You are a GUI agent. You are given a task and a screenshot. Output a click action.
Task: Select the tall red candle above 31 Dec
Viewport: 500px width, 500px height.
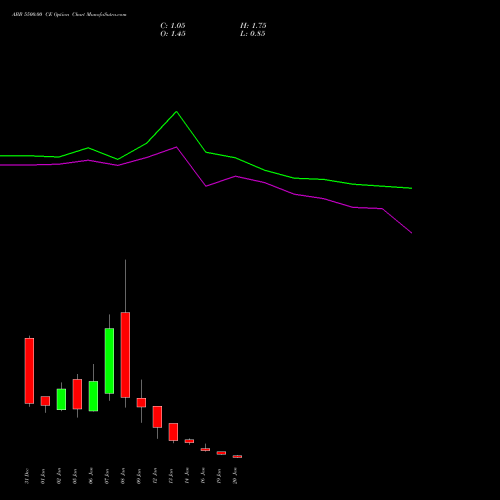[x=29, y=371]
